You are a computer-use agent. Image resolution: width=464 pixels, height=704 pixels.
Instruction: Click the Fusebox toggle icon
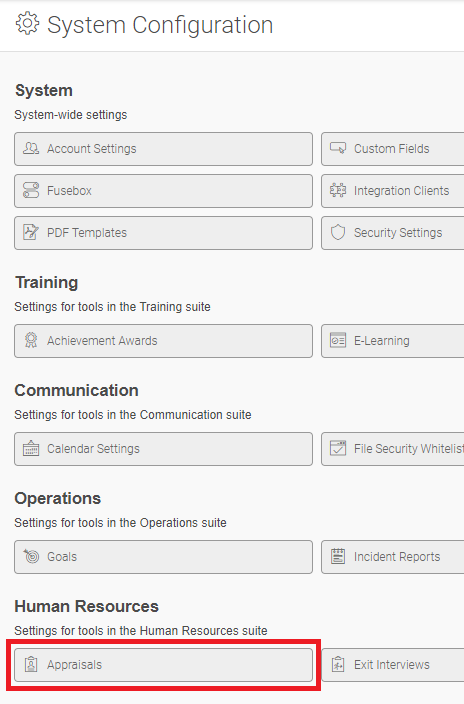coord(31,190)
